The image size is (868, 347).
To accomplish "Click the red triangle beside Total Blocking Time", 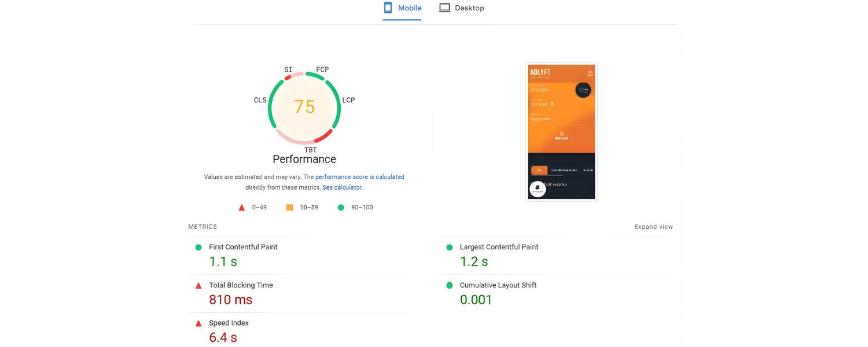I will [x=199, y=285].
